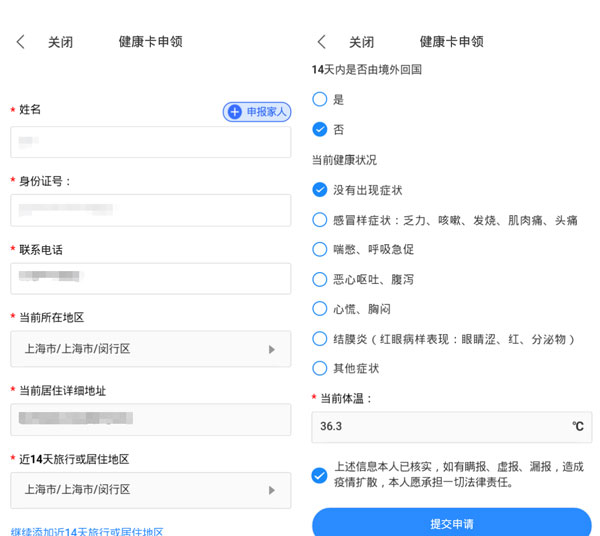Click the plus icon for 申报家人
Screen dimensions: 600x536
point(235,112)
